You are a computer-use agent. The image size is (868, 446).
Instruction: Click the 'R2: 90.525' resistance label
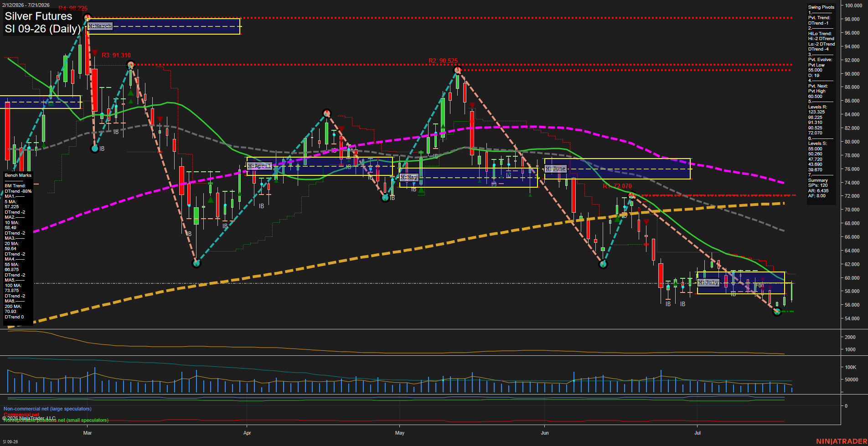click(x=443, y=61)
